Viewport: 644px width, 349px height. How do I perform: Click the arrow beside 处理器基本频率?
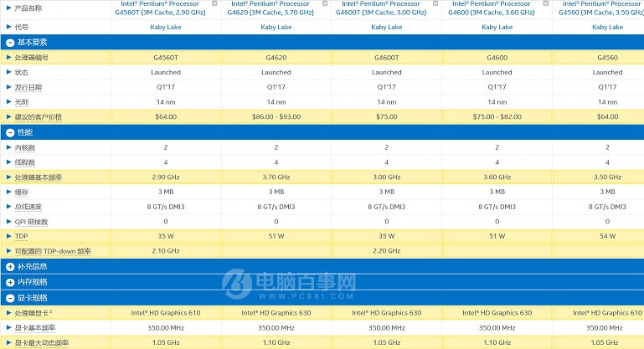click(x=8, y=177)
